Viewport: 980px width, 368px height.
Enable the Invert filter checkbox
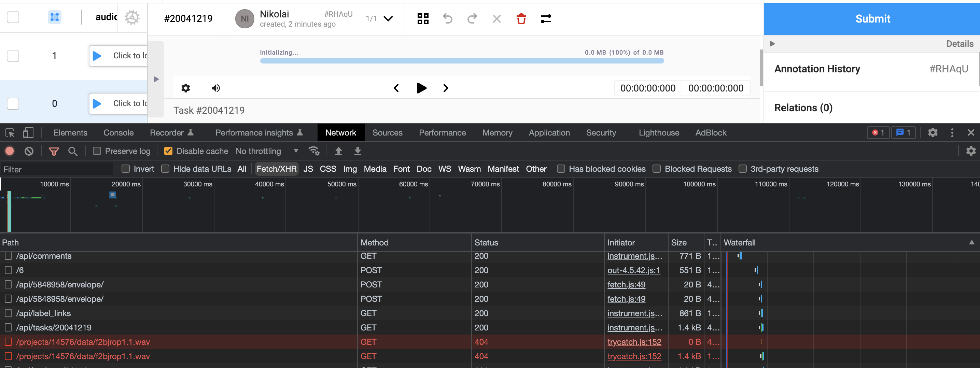[x=126, y=169]
